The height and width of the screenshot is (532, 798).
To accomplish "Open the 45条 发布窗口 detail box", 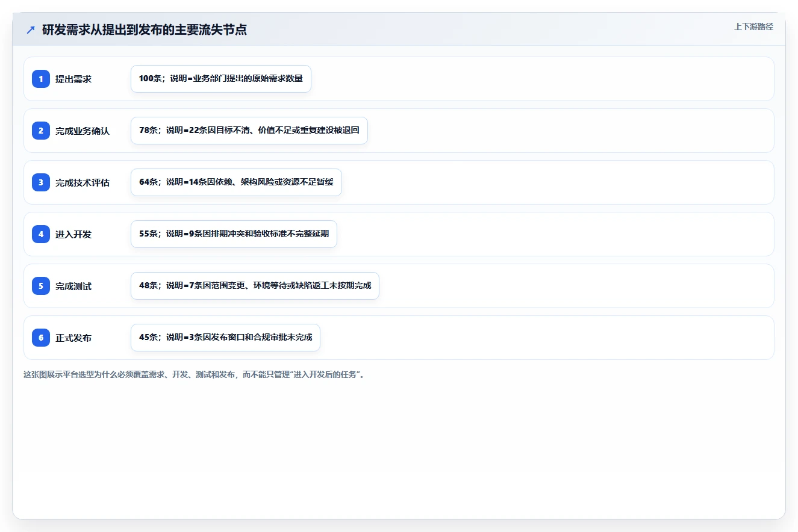I will 225,338.
